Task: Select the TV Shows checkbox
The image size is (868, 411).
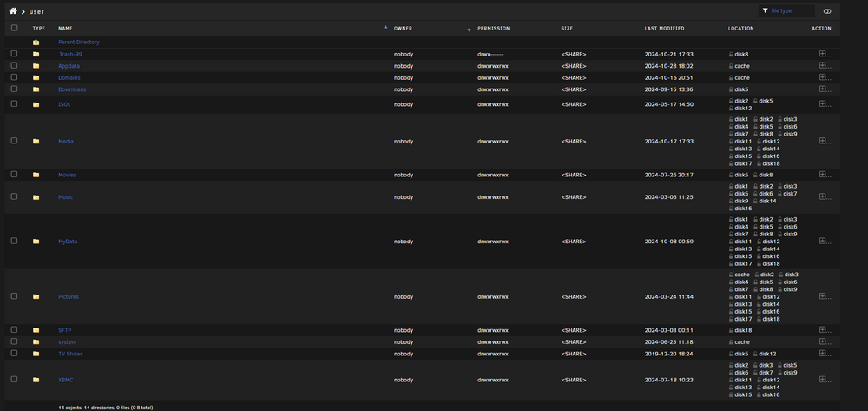Action: pyautogui.click(x=15, y=353)
